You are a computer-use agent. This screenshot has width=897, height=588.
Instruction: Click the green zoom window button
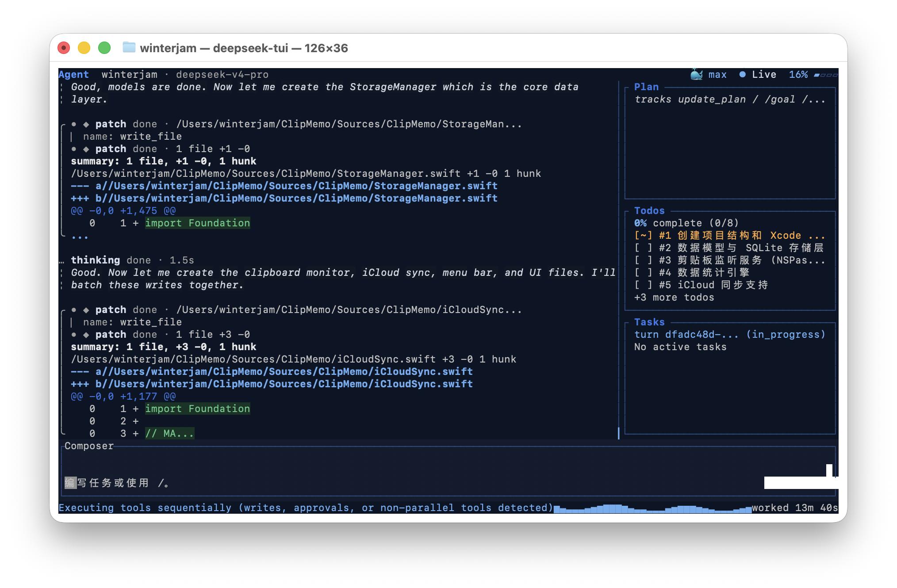click(104, 48)
